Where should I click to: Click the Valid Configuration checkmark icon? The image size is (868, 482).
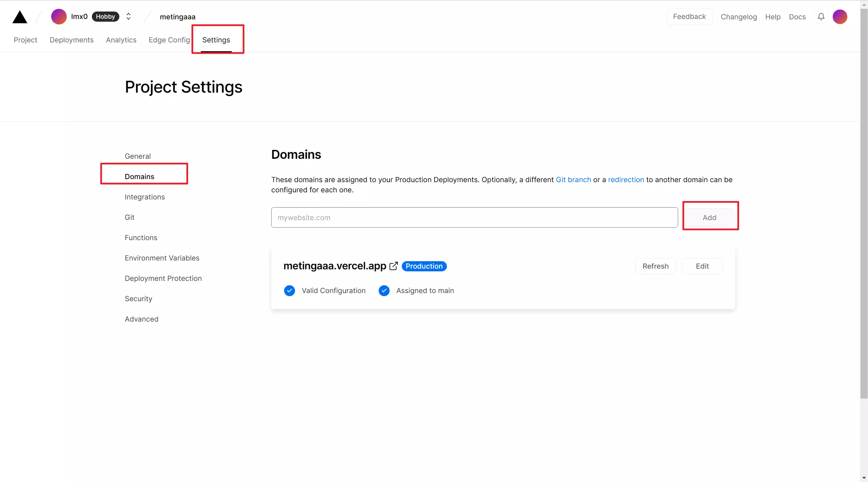[289, 291]
